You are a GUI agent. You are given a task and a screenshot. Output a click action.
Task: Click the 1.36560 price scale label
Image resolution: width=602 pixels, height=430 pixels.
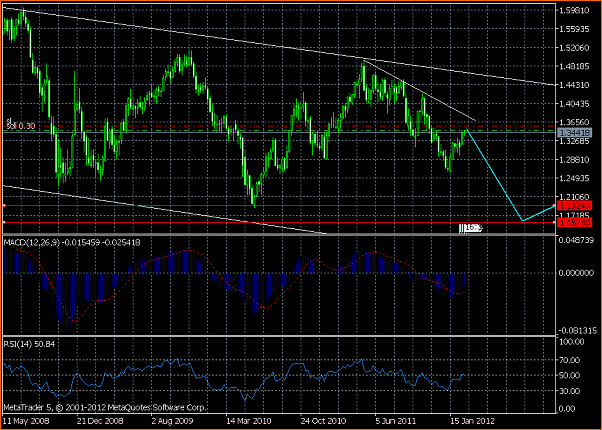point(574,122)
